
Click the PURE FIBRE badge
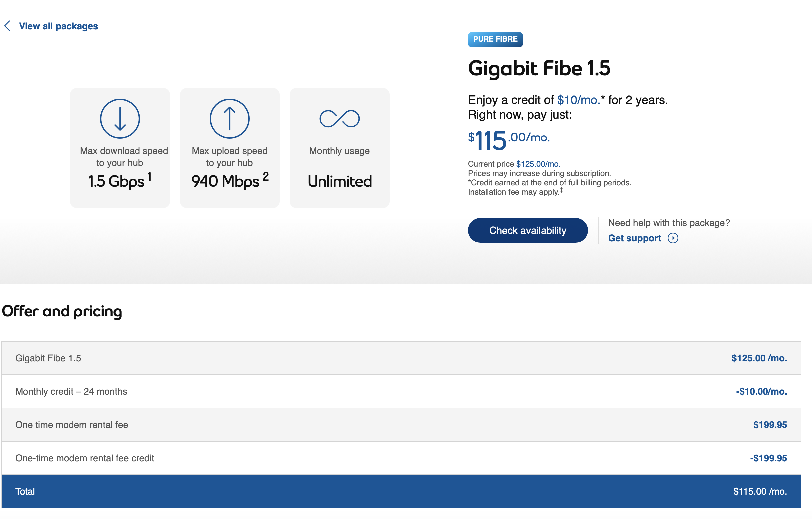point(495,39)
